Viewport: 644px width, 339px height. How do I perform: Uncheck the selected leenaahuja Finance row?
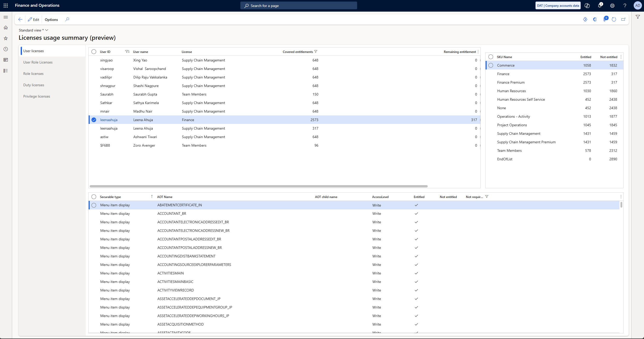(x=94, y=120)
